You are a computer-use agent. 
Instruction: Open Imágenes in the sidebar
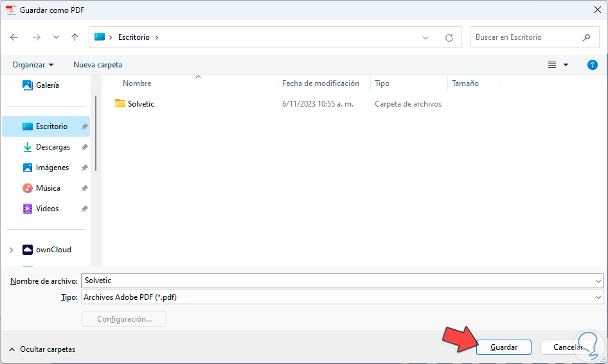tap(46, 168)
